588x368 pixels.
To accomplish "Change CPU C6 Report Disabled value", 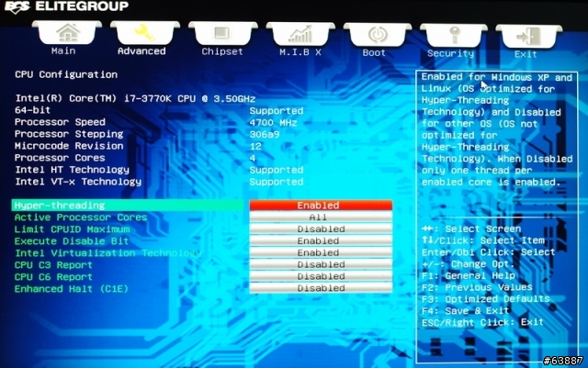I will pos(321,276).
